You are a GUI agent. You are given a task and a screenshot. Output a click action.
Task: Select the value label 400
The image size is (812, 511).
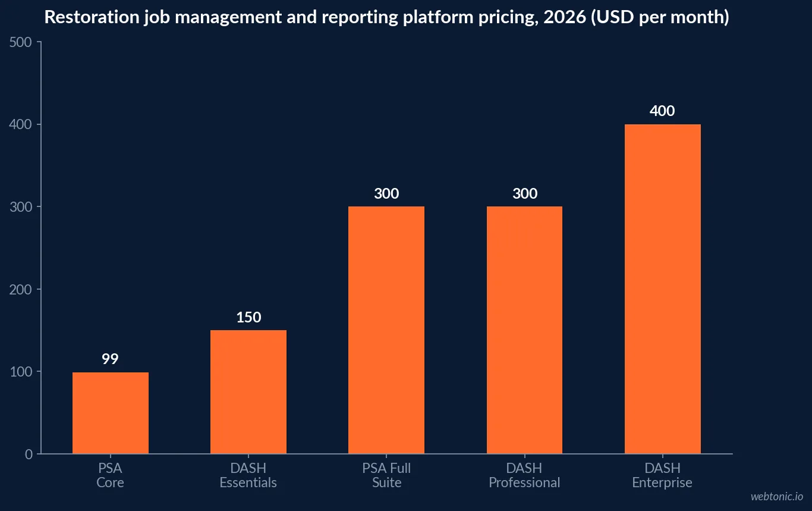coord(662,111)
